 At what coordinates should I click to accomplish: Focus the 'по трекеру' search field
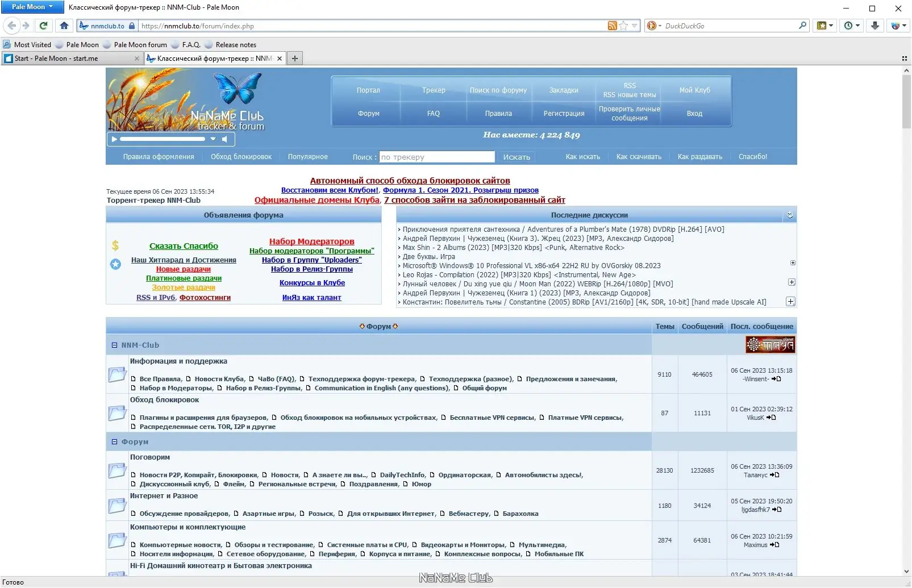(x=437, y=157)
